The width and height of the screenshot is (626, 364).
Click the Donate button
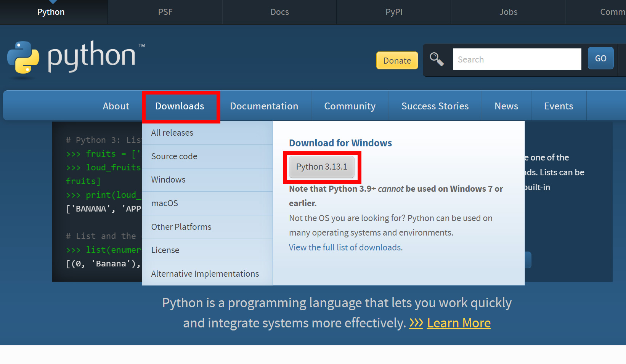pos(397,60)
